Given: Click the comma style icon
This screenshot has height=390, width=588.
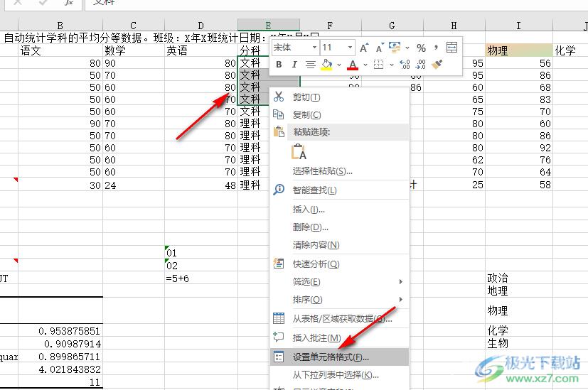Looking at the screenshot, I should (436, 48).
